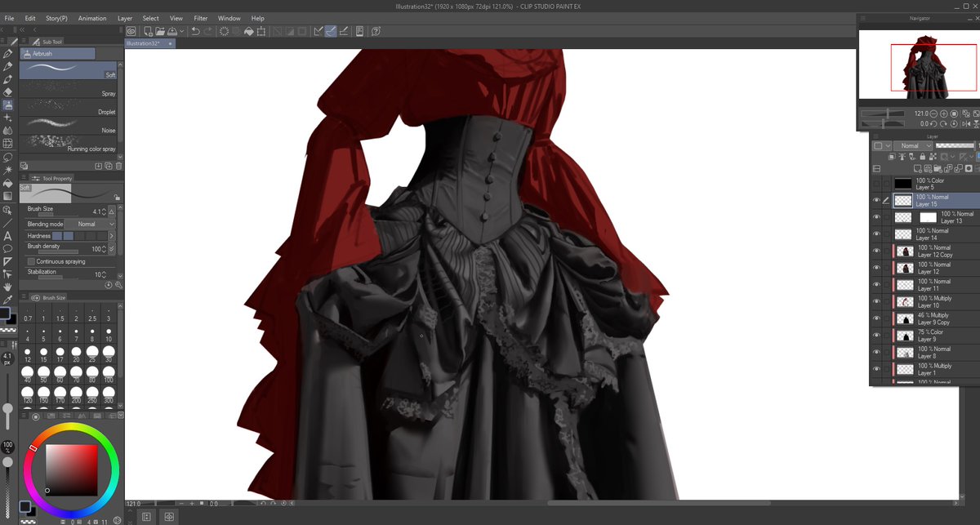Click the New document icon
The height and width of the screenshot is (525, 980).
coord(147,31)
